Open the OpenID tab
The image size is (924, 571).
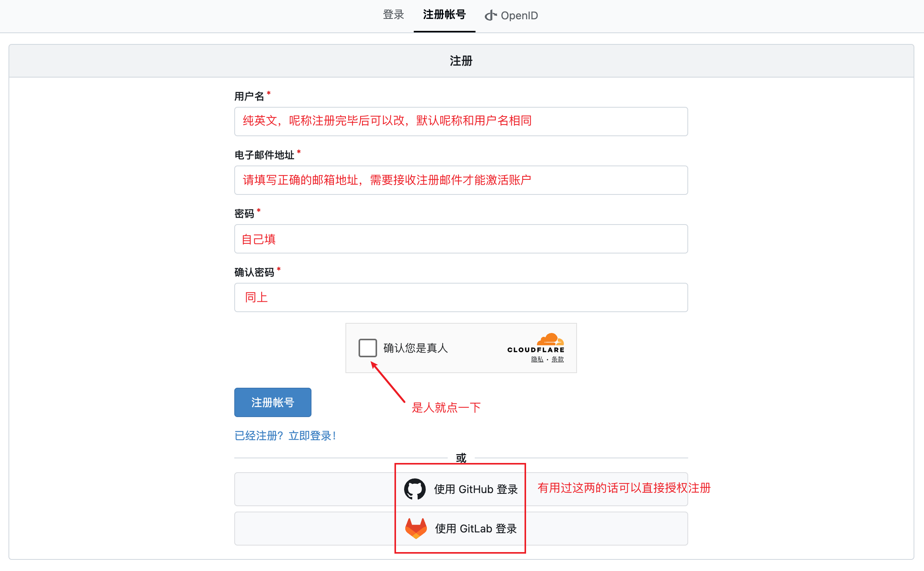tap(511, 15)
